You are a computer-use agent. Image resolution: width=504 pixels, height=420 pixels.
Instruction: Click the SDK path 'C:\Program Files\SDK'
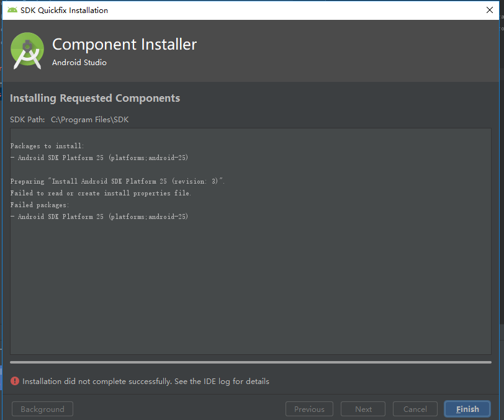coord(89,120)
